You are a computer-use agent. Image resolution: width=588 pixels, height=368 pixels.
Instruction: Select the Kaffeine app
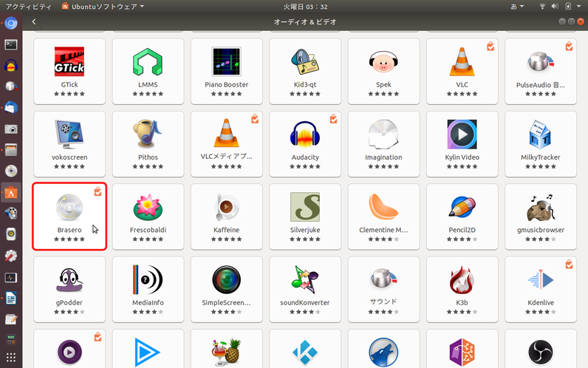point(227,217)
